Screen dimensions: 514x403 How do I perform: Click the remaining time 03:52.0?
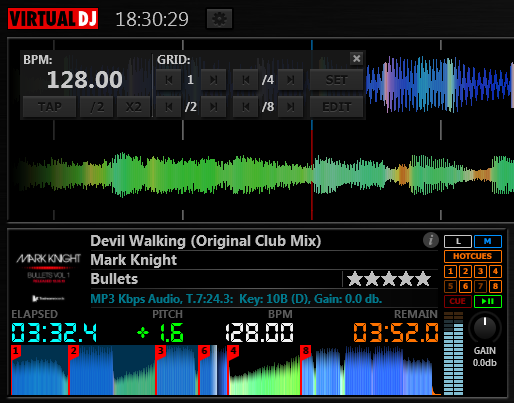point(396,332)
